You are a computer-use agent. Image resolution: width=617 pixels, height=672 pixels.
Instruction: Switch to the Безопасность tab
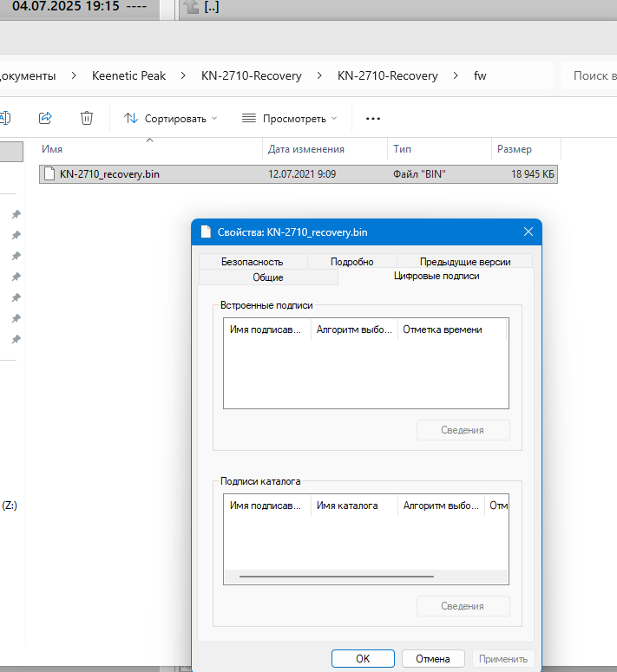(252, 261)
